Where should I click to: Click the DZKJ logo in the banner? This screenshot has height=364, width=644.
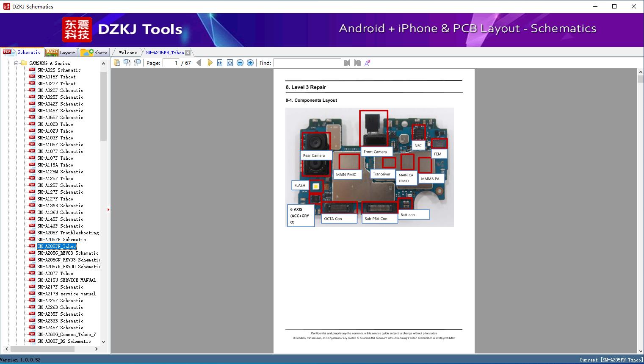click(77, 30)
